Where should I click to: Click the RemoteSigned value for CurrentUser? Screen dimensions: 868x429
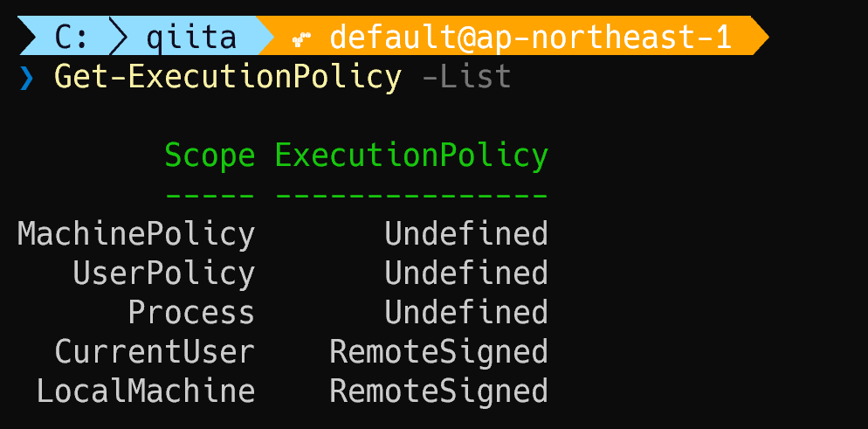tap(438, 352)
